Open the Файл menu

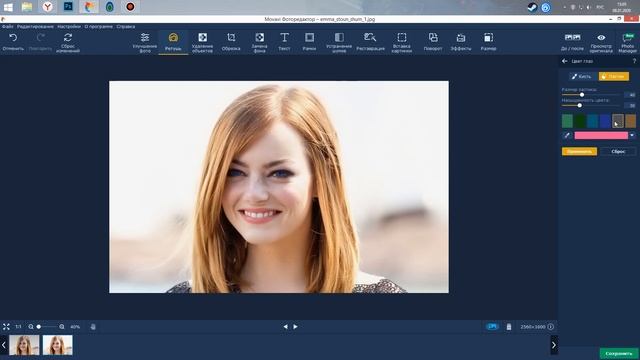[x=8, y=27]
